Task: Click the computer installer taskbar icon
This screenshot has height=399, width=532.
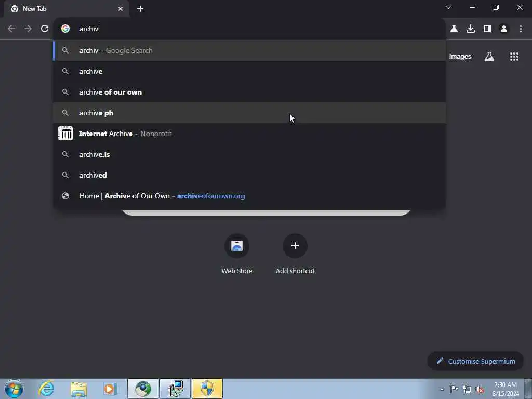Action: [x=176, y=389]
